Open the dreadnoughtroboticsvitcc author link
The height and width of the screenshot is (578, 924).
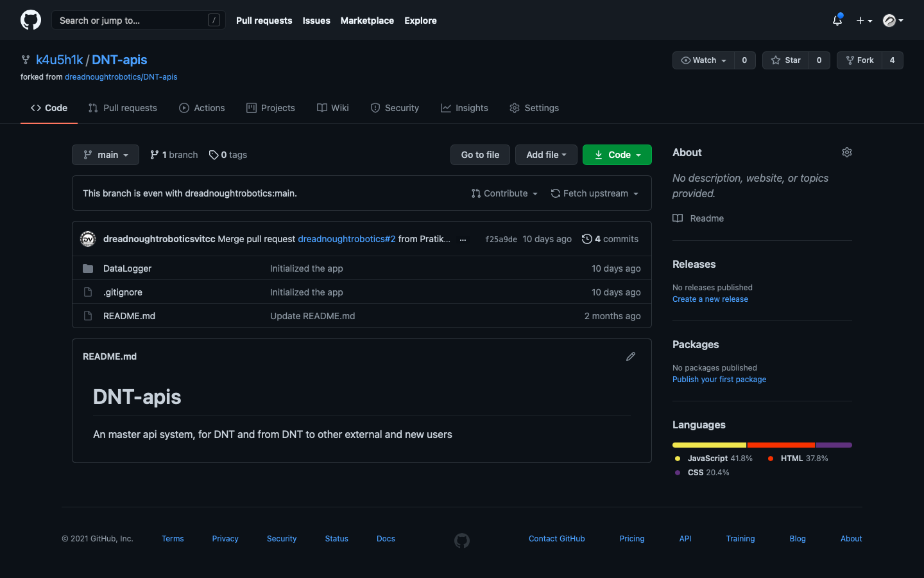[159, 239]
